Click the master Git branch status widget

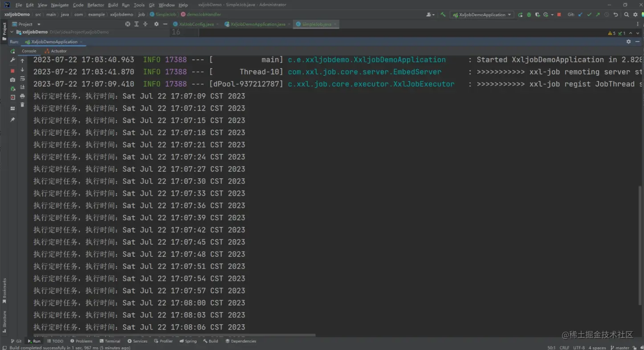tap(620, 348)
